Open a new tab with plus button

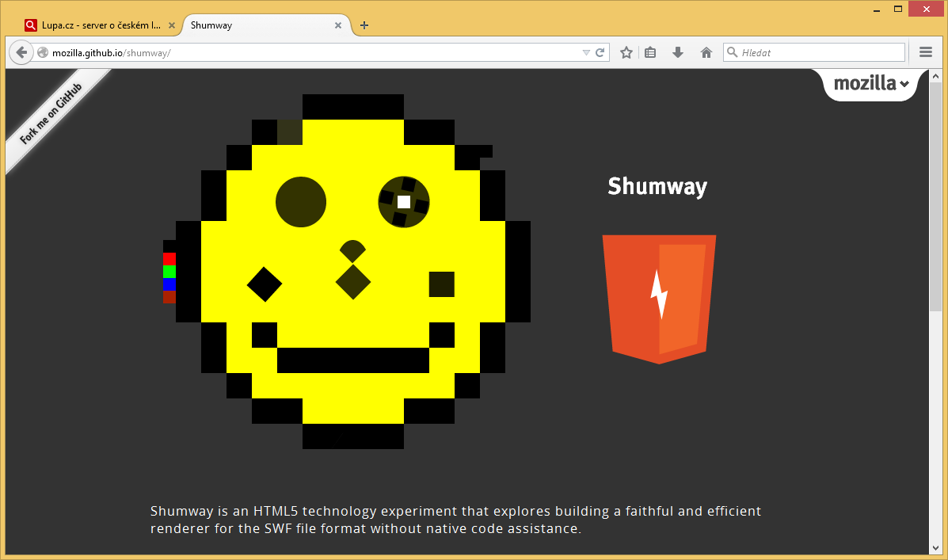364,25
